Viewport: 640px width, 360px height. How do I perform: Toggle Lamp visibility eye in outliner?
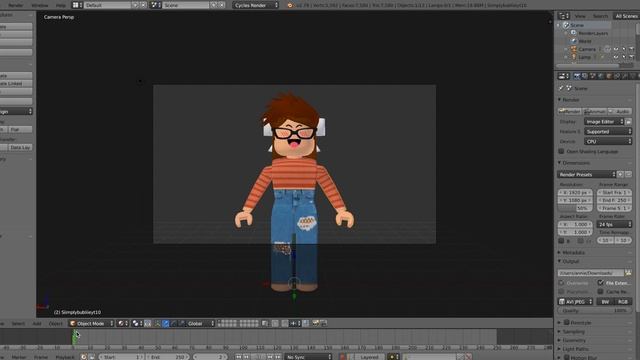[x=616, y=57]
